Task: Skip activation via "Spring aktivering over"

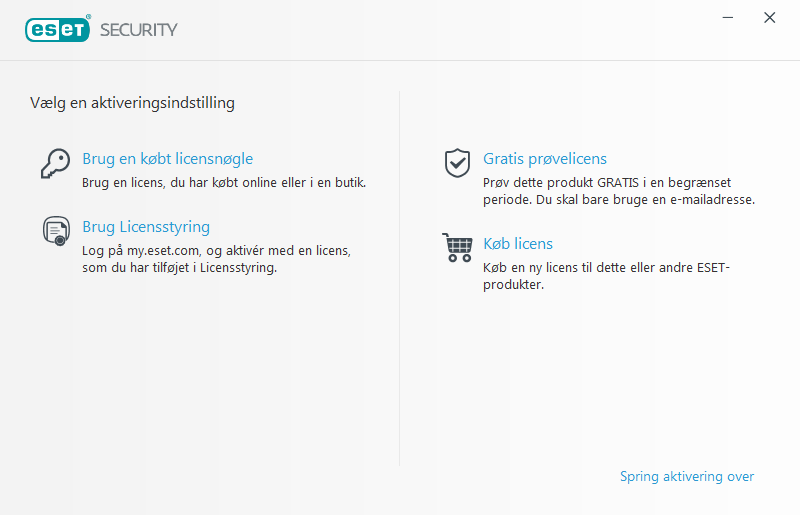Action: [x=687, y=477]
